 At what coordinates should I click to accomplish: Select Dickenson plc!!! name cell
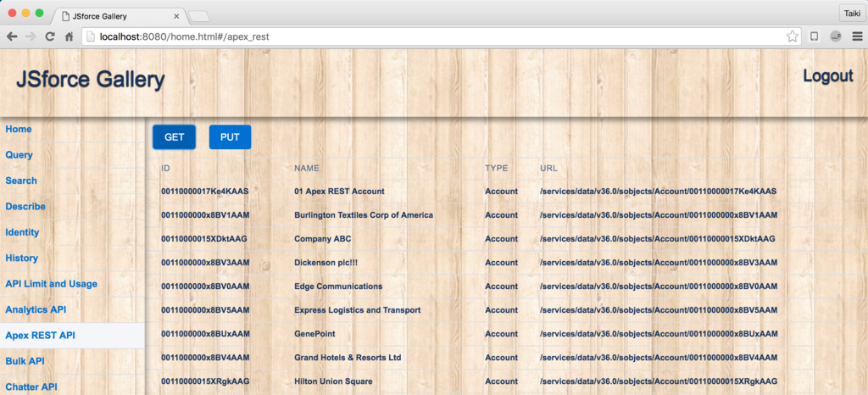click(326, 263)
